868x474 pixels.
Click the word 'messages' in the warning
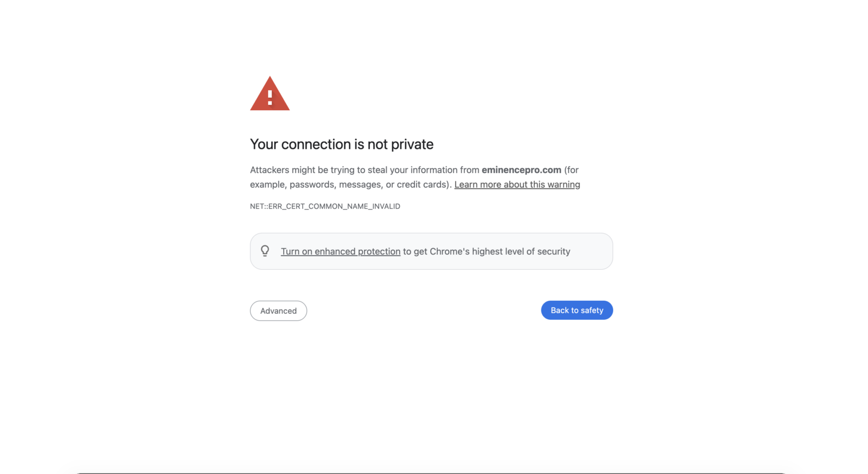point(359,185)
